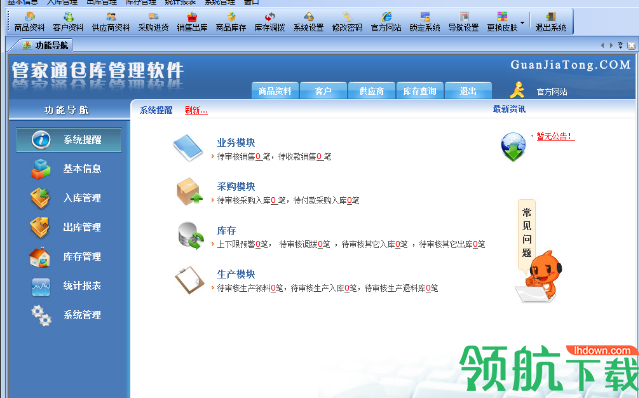639x398 pixels.
Task: Click the 待审核其它出库0笔 text
Action: (x=452, y=244)
